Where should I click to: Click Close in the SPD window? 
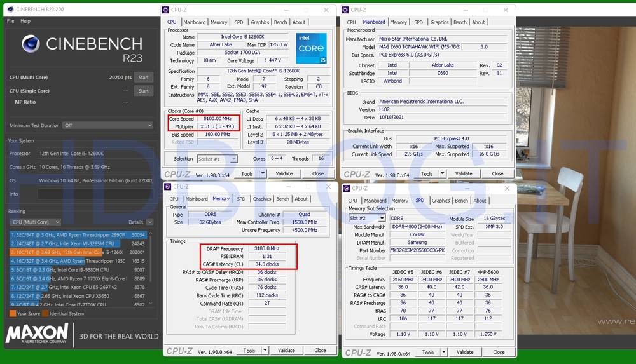click(x=499, y=352)
